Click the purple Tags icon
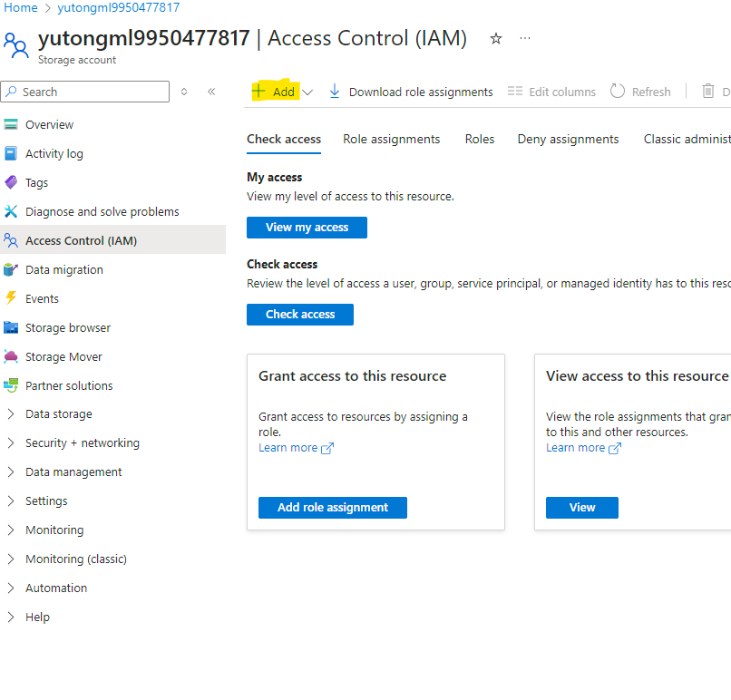This screenshot has width=731, height=700. (11, 182)
